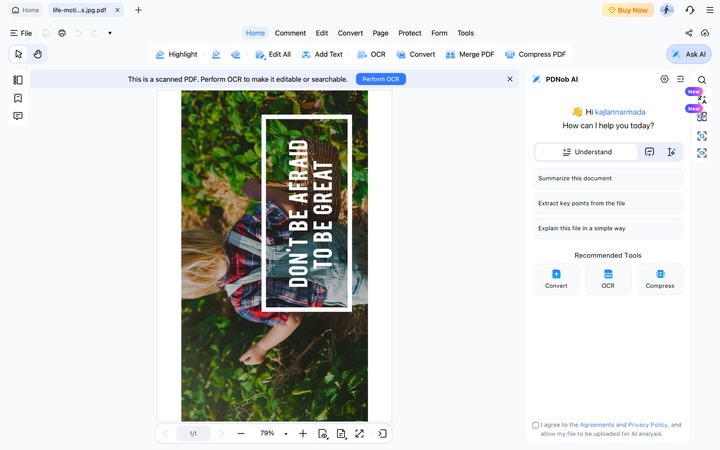Image resolution: width=720 pixels, height=450 pixels.
Task: Open the File menu
Action: pos(21,33)
